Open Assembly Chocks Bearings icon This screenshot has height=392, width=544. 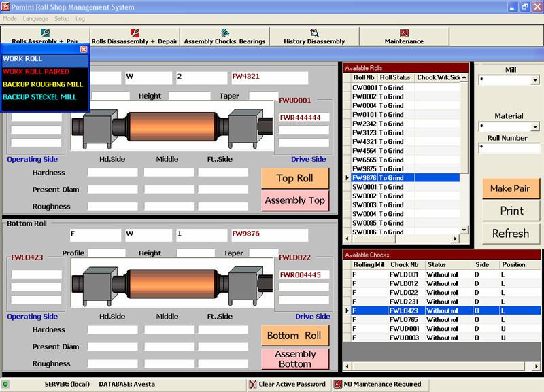click(x=225, y=33)
